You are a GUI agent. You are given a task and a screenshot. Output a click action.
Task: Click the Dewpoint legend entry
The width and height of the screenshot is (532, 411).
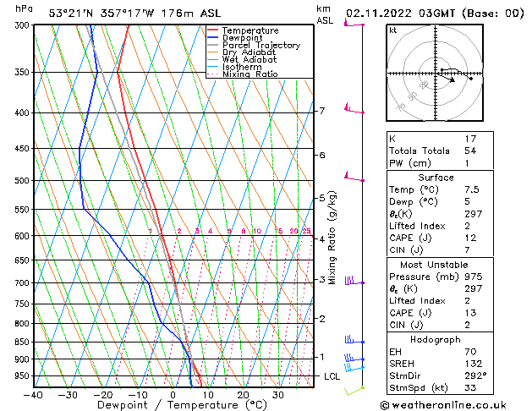coord(242,38)
